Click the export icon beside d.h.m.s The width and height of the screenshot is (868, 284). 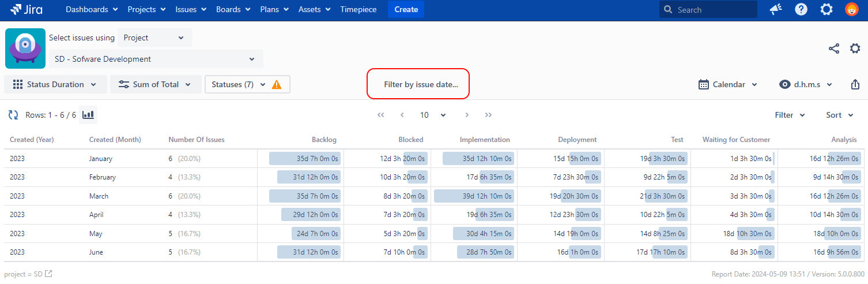[855, 84]
